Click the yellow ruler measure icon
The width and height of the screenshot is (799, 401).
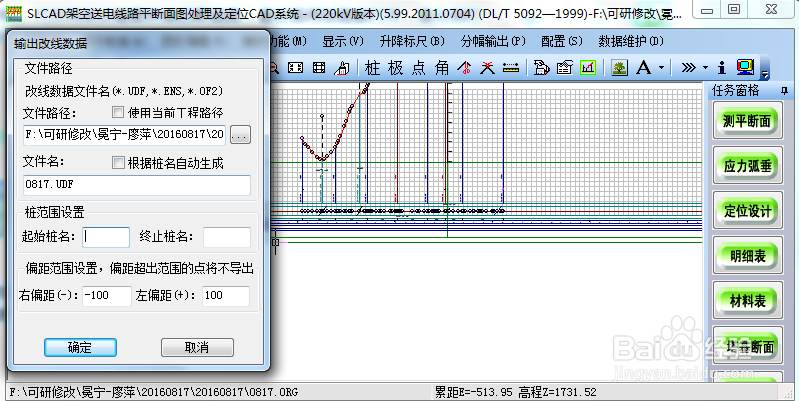(x=511, y=67)
